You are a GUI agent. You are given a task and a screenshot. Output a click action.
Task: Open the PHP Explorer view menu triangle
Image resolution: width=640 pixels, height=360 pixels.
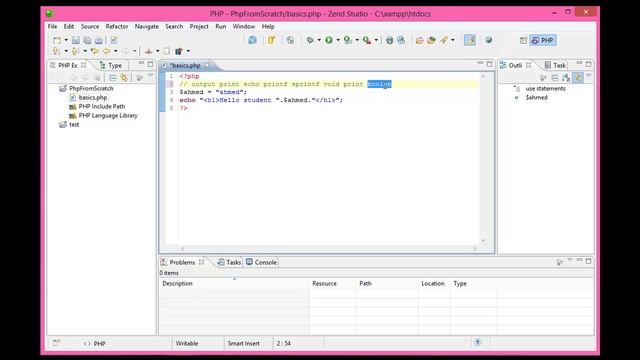click(150, 76)
